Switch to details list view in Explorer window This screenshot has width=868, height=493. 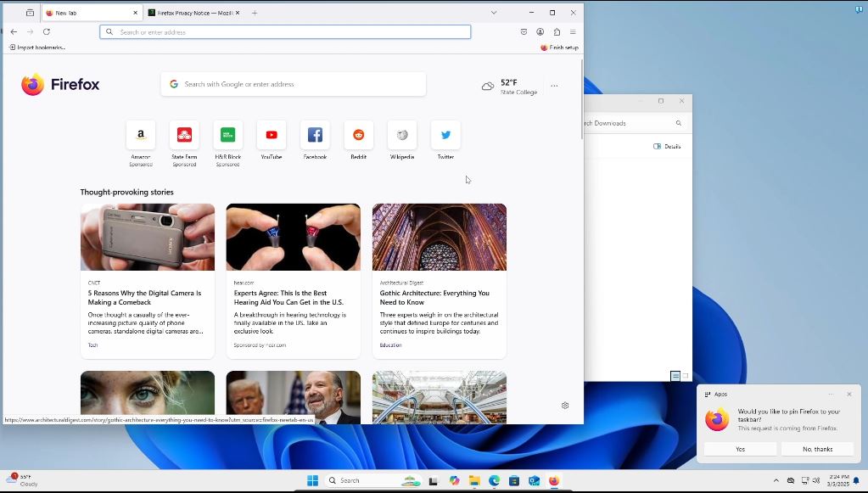(675, 376)
